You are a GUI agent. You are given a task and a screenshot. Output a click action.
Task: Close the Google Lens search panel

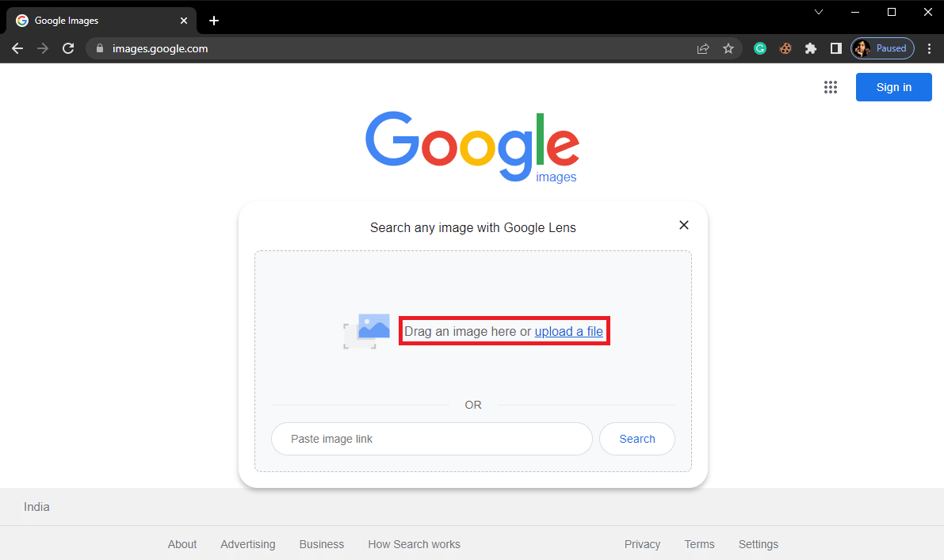coord(684,225)
